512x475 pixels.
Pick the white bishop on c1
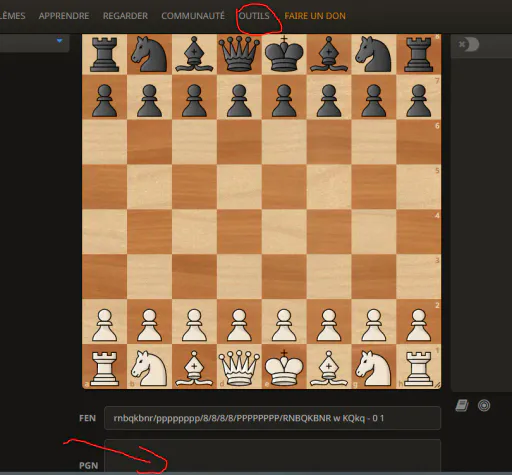pyautogui.click(x=194, y=367)
